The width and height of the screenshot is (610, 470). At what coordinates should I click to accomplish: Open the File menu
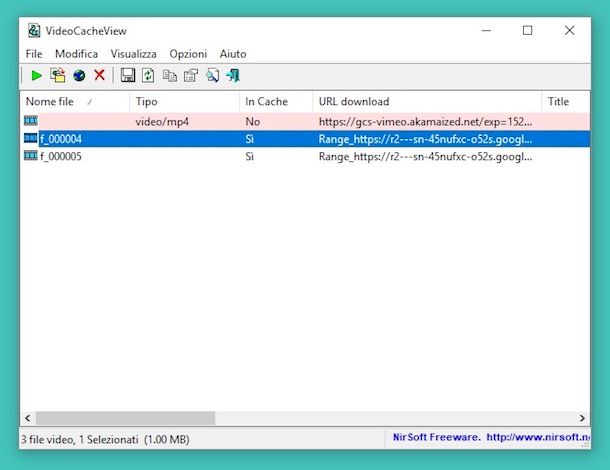tap(34, 54)
